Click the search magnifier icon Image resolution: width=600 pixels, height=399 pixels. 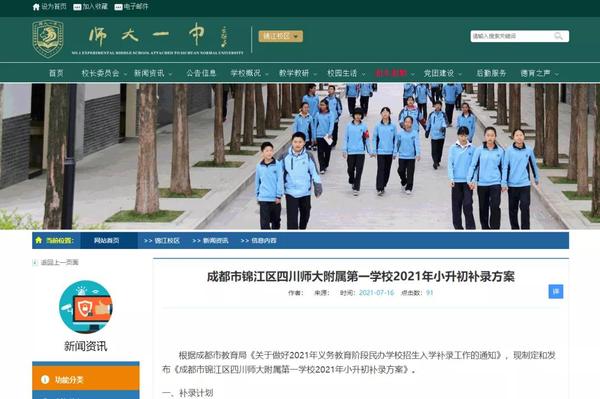tap(559, 36)
